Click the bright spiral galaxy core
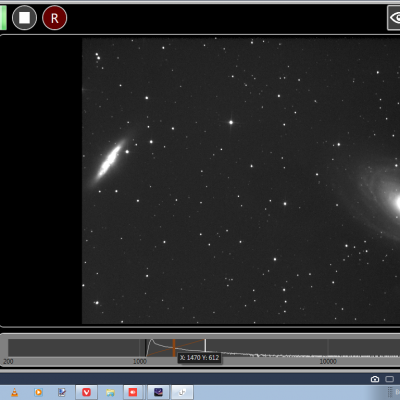 (397, 203)
